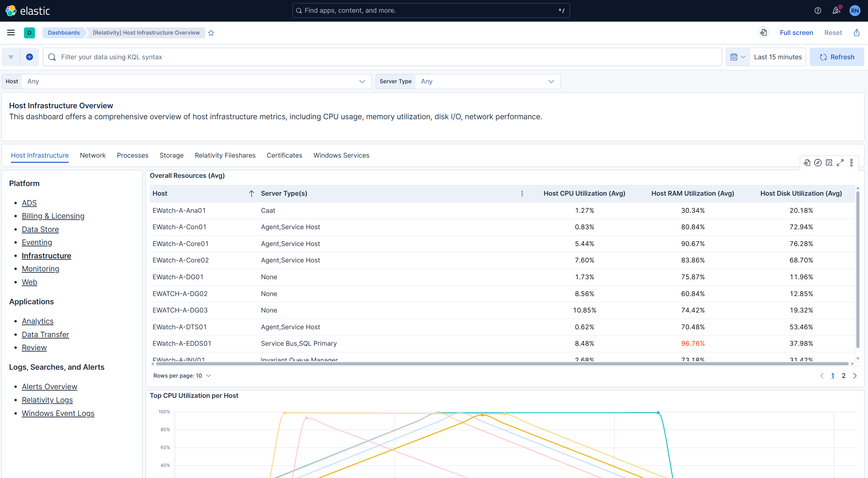Click the table's horizontal scrollbar
The image size is (868, 478).
[x=502, y=364]
